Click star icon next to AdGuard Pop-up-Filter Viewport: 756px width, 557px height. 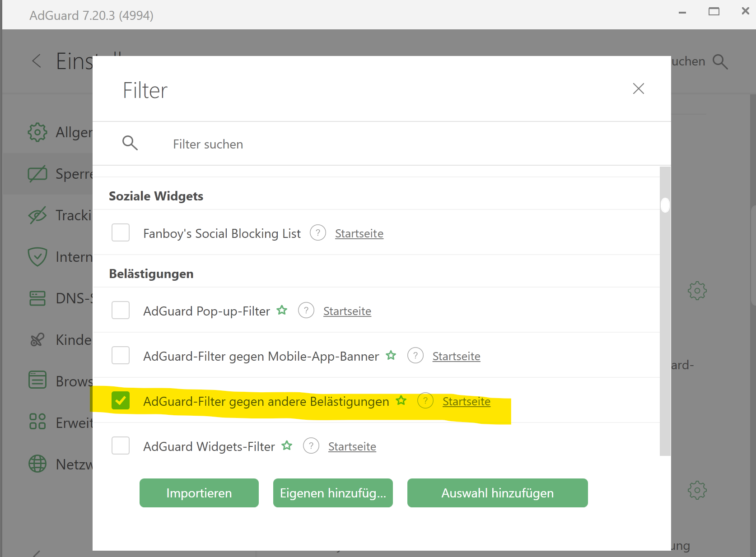(x=282, y=310)
